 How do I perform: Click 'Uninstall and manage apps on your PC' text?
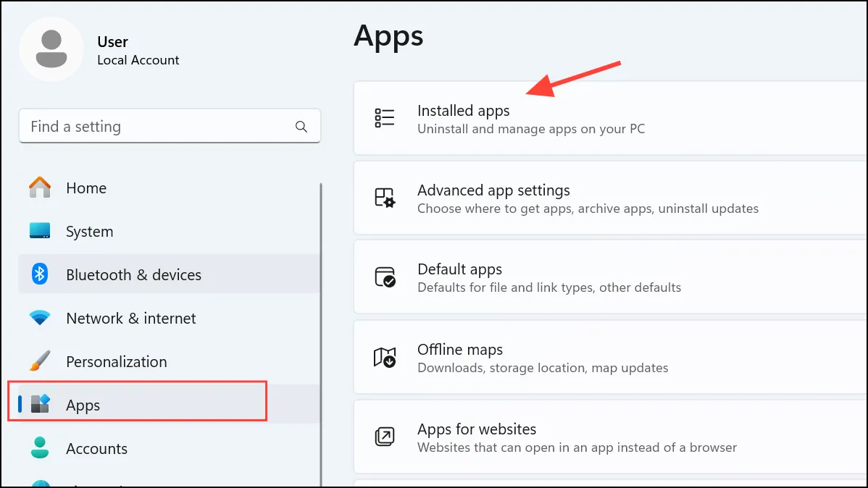531,129
